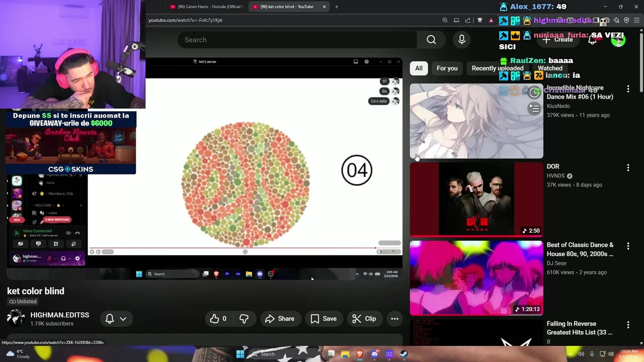Open the KiusNedo channel link
Image resolution: width=644 pixels, height=362 pixels.
[558, 106]
